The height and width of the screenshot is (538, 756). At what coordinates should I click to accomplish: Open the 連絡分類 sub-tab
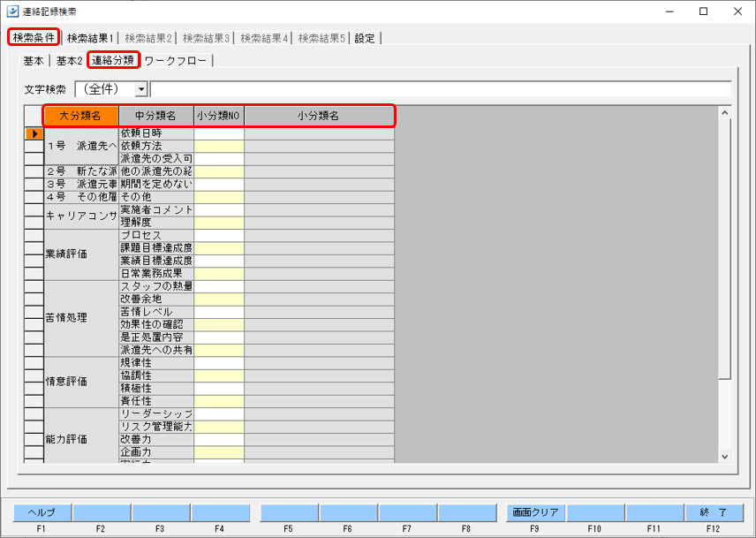(113, 60)
